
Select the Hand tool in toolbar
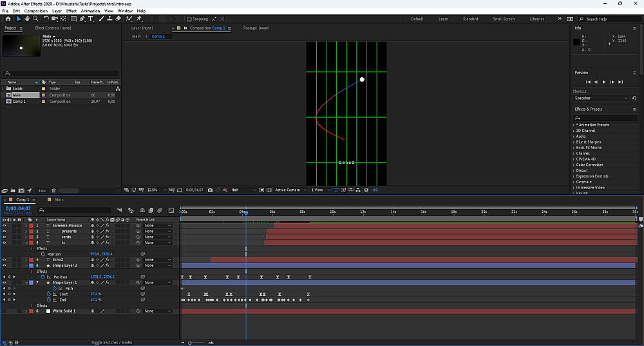[27, 19]
